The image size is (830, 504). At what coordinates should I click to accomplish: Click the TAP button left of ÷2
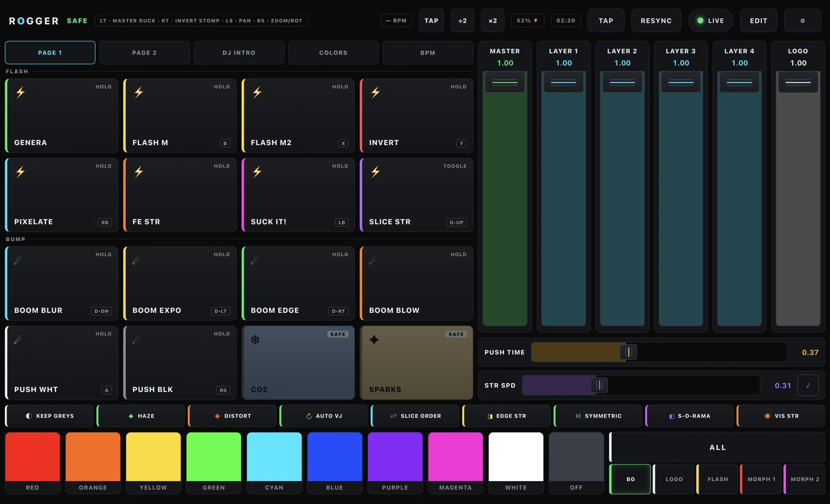click(x=432, y=21)
